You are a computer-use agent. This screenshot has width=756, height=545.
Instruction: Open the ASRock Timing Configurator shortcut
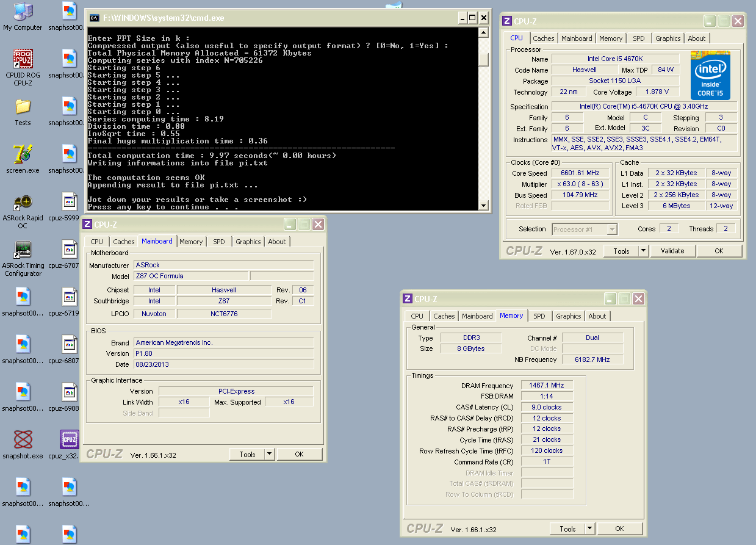point(23,250)
